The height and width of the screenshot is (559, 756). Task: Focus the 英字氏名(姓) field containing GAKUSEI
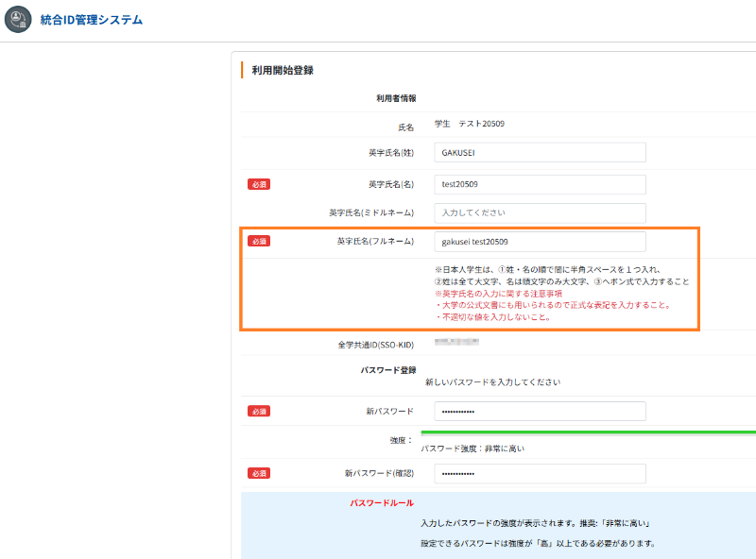[x=540, y=153]
